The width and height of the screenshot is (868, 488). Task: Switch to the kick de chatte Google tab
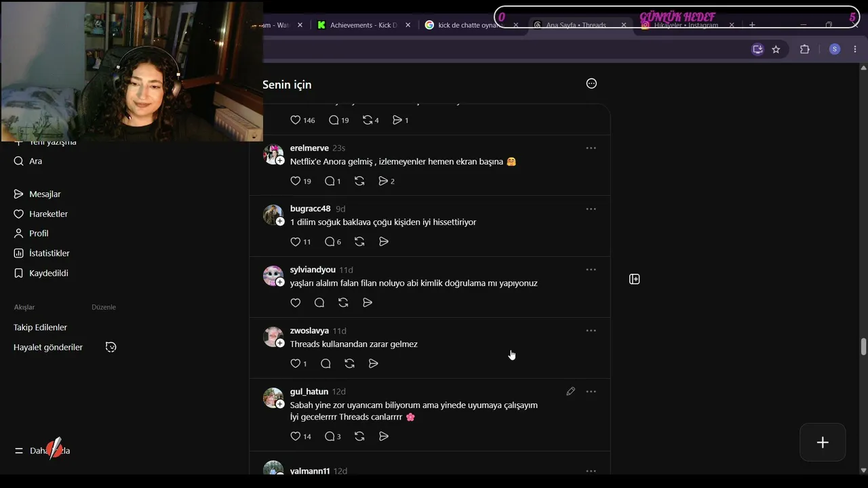[471, 25]
